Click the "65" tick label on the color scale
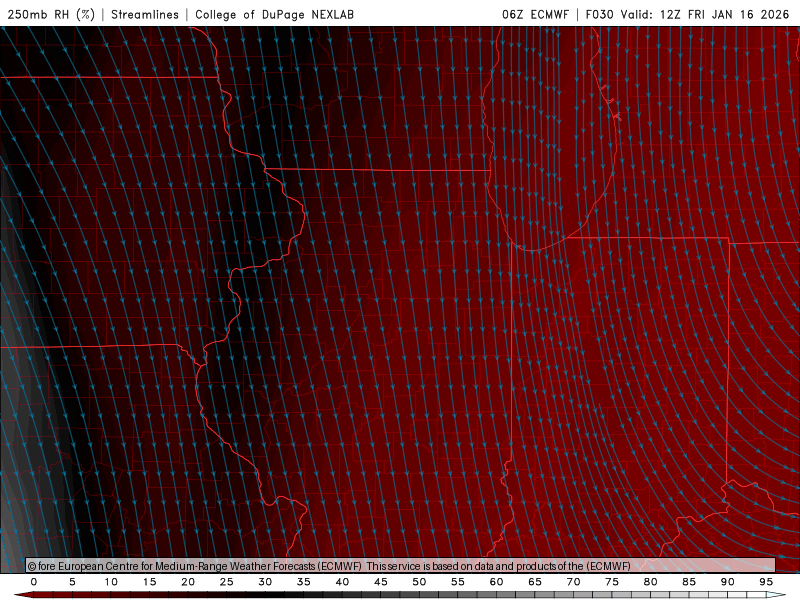 point(535,582)
